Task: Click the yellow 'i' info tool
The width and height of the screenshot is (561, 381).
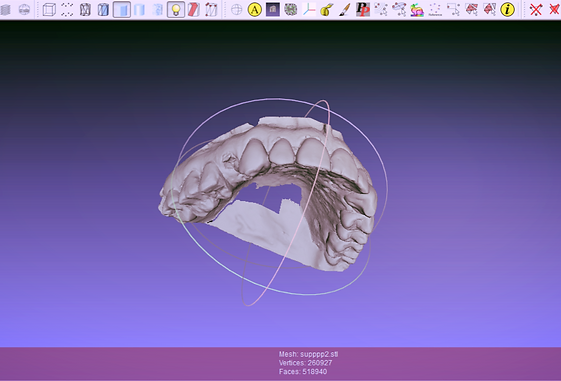Action: (x=507, y=10)
